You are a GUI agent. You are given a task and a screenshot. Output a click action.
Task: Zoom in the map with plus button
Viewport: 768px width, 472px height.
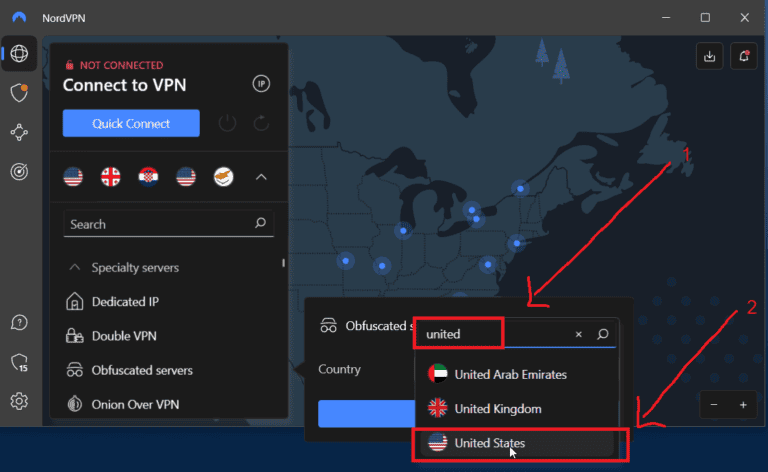click(x=743, y=405)
